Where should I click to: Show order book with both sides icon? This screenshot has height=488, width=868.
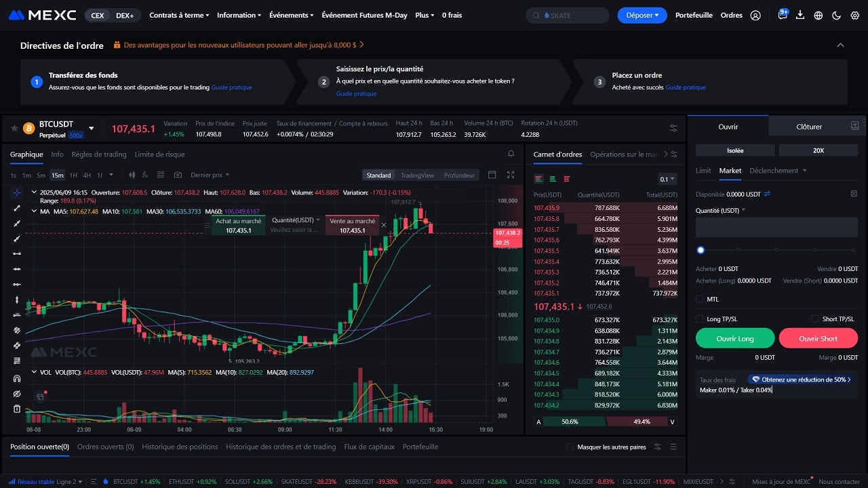(538, 179)
